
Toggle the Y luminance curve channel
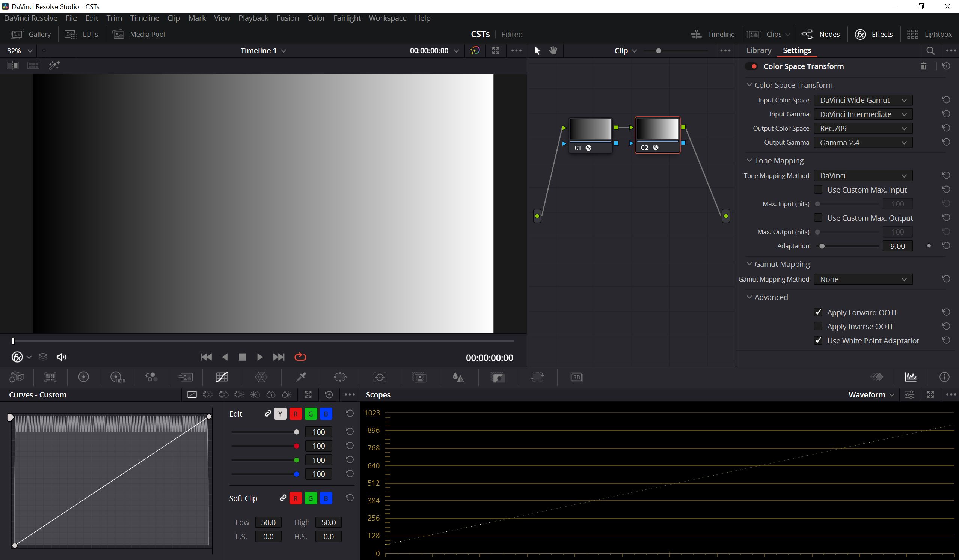pos(280,414)
